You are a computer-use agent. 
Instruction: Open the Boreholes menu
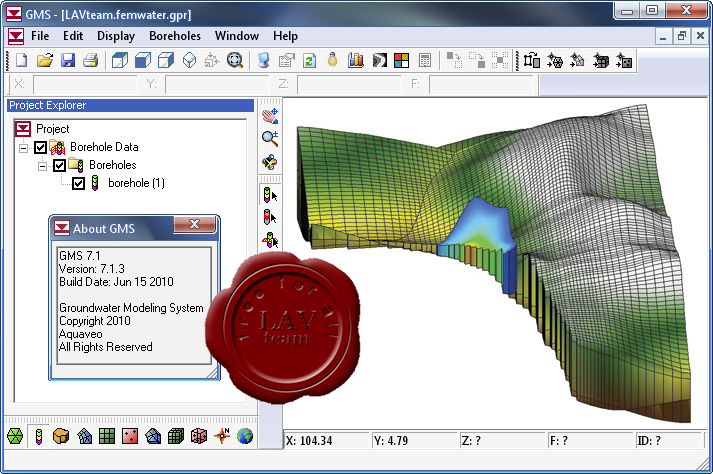pos(175,36)
